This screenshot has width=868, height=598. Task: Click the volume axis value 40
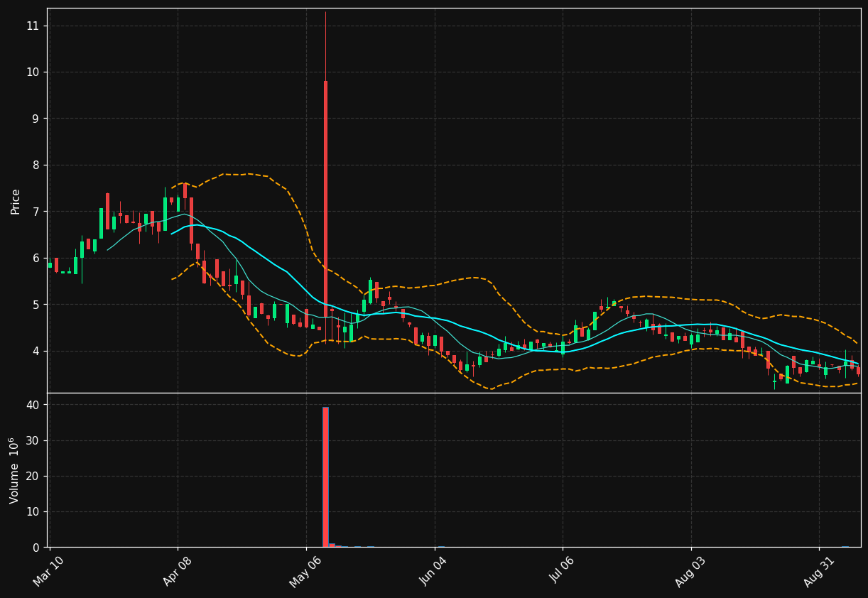tap(33, 405)
